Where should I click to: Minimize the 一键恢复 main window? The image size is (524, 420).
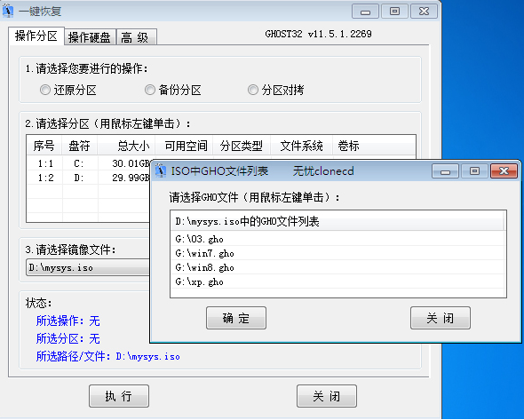[x=365, y=12]
